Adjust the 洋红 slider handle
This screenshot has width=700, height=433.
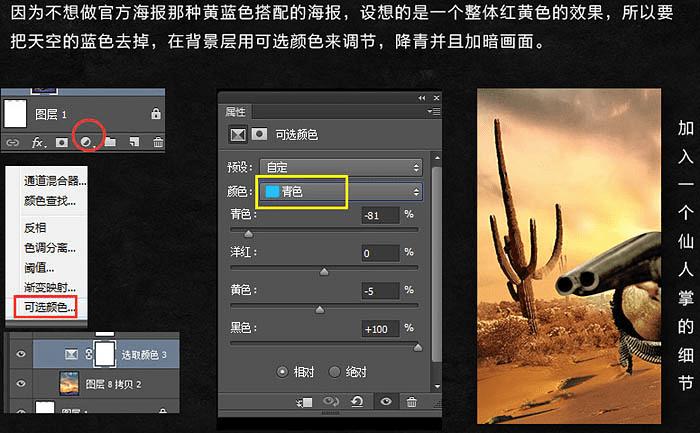pos(324,271)
